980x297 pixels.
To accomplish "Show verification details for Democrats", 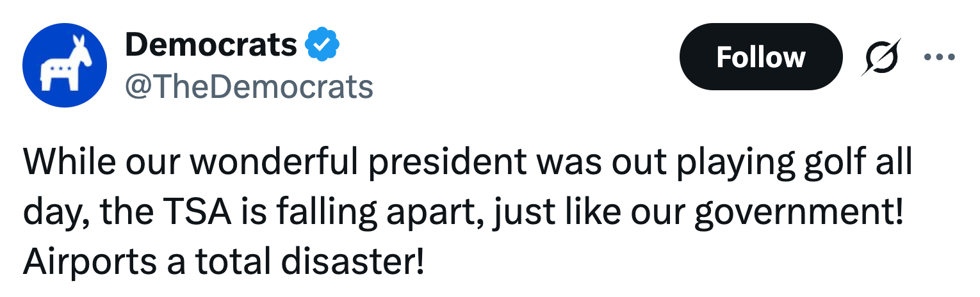I will click(322, 45).
